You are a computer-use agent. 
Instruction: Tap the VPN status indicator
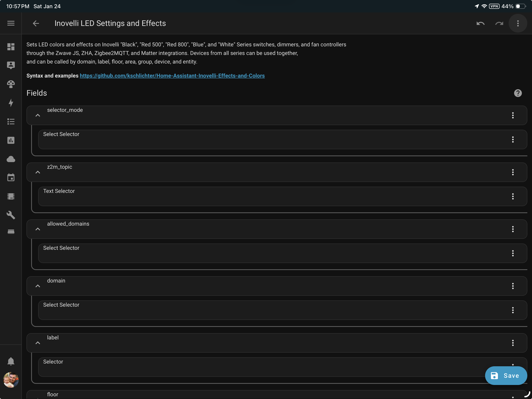(x=494, y=6)
